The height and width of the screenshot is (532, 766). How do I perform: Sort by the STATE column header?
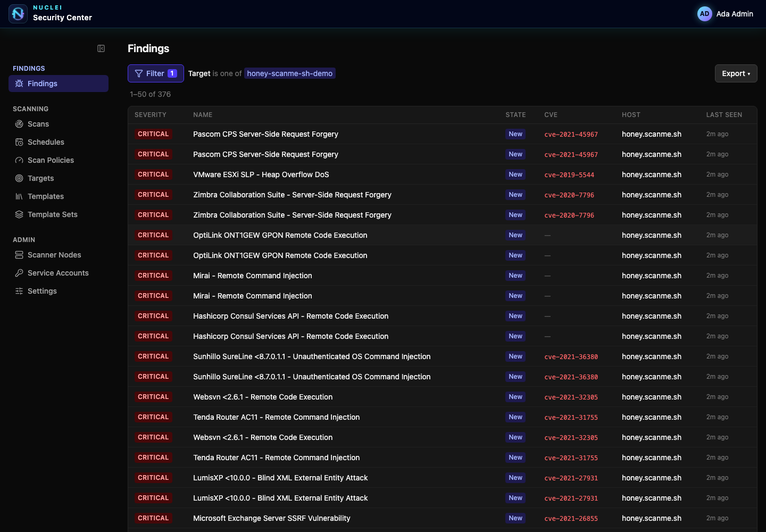tap(515, 115)
